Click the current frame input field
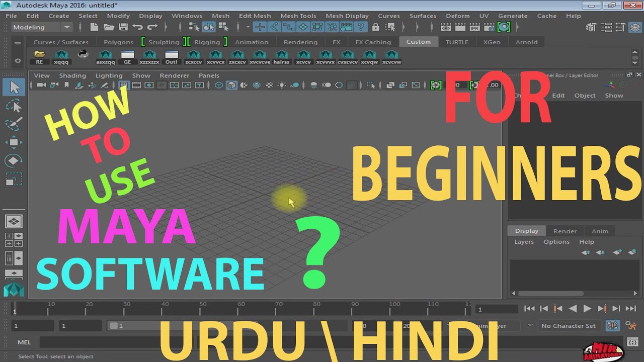Image resolution: width=644 pixels, height=362 pixels. [497, 309]
